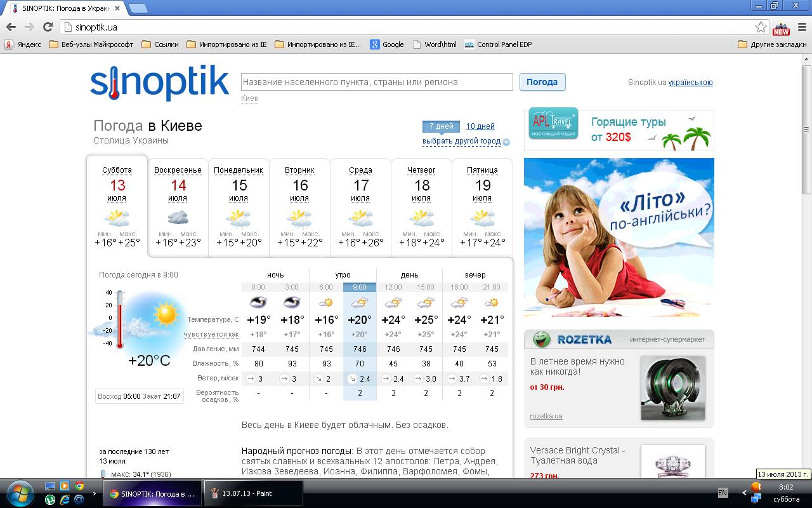Select the Воскресенье 14 июля forecast tab
Viewport: 812px width, 508px height.
pyautogui.click(x=178, y=207)
